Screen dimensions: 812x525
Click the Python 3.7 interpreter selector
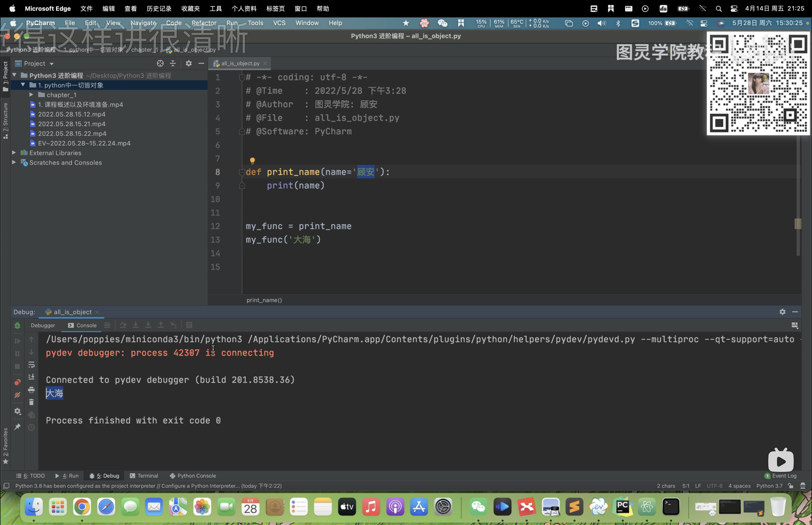click(x=769, y=486)
